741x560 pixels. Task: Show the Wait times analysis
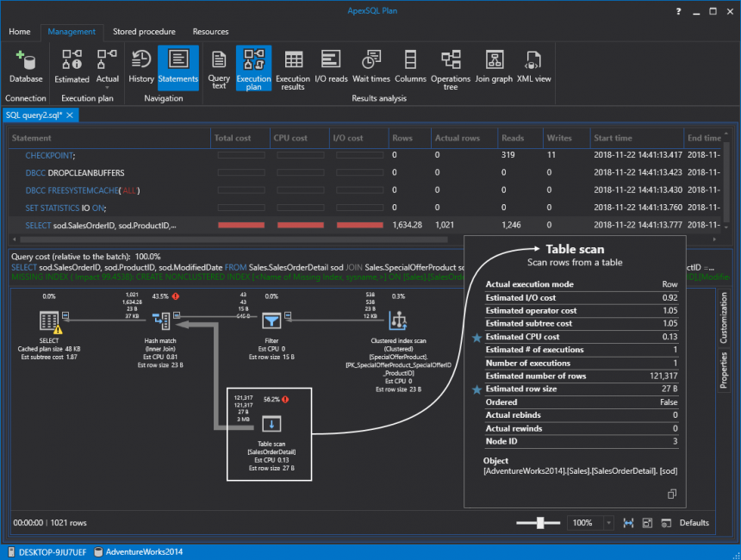[x=370, y=65]
